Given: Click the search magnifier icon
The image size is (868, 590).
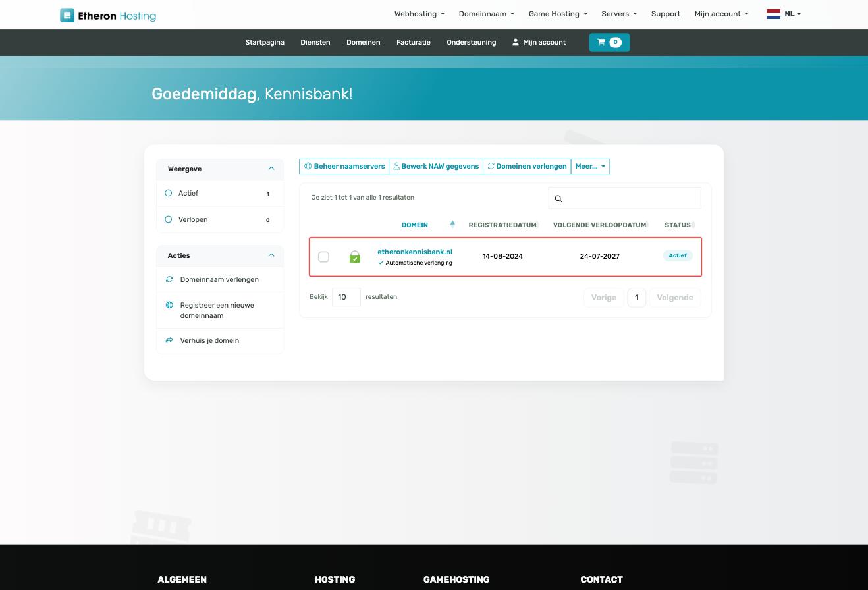Looking at the screenshot, I should click(558, 199).
